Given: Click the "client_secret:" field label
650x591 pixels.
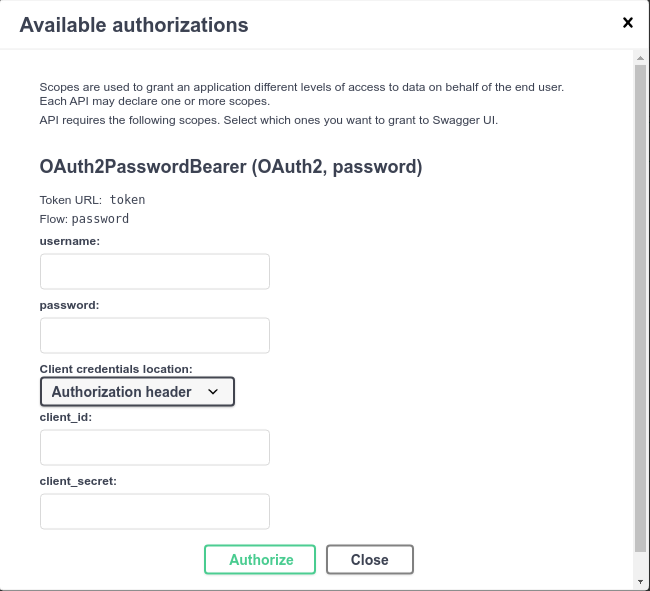Looking at the screenshot, I should [x=78, y=481].
